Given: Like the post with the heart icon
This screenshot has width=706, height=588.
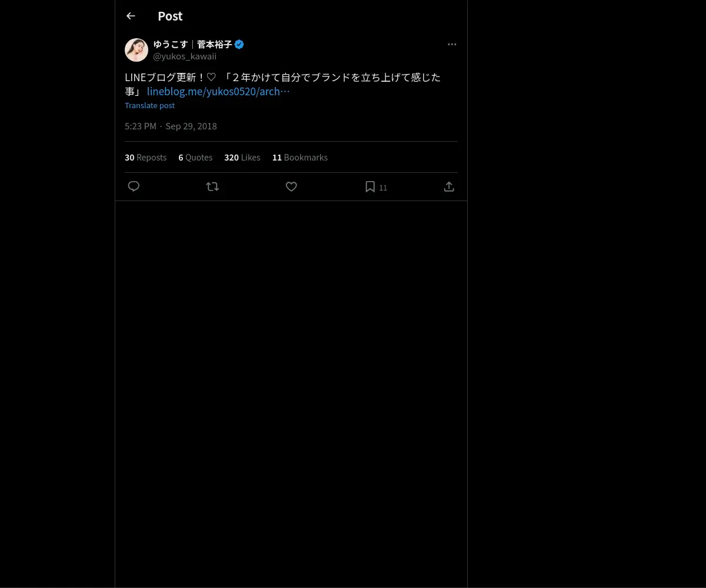Looking at the screenshot, I should point(291,186).
